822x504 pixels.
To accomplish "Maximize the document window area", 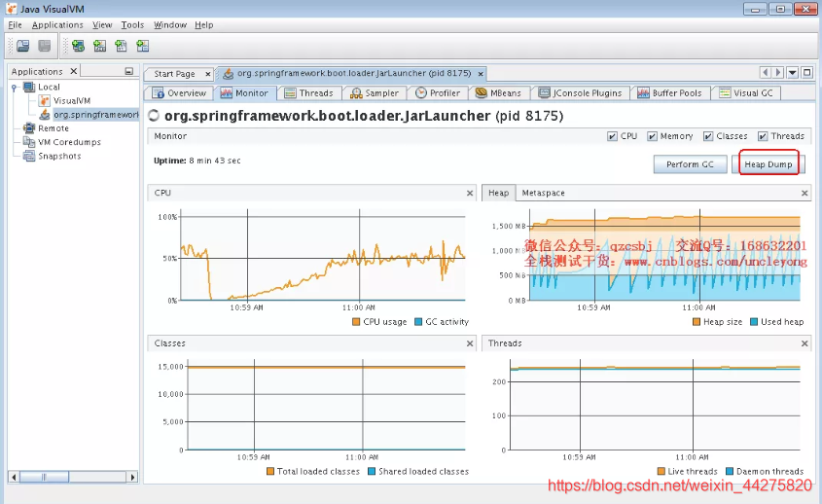I will click(807, 72).
